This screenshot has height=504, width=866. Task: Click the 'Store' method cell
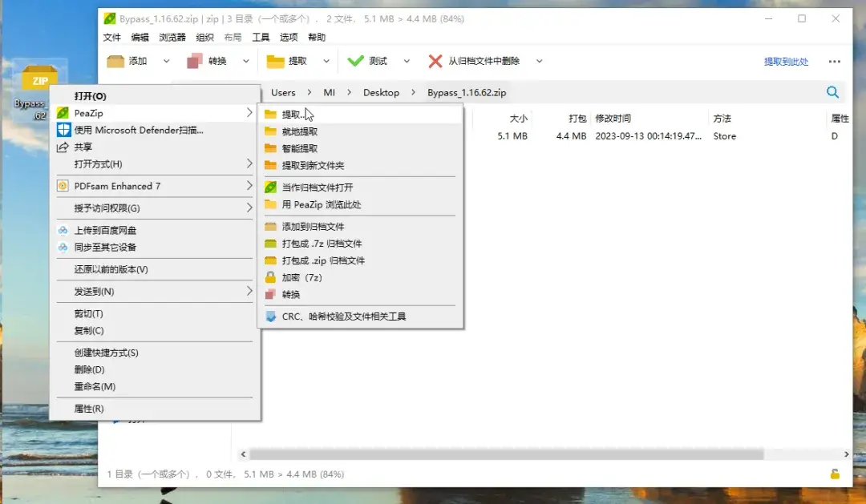click(x=724, y=135)
